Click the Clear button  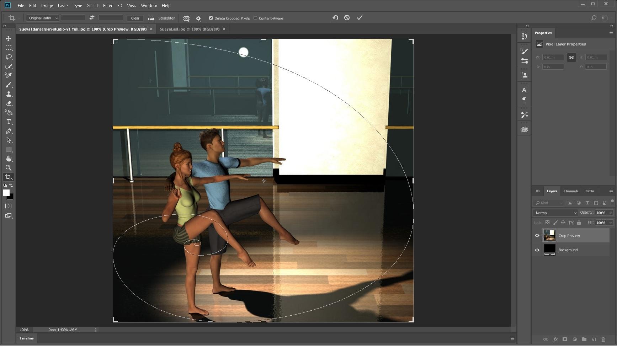pos(135,18)
